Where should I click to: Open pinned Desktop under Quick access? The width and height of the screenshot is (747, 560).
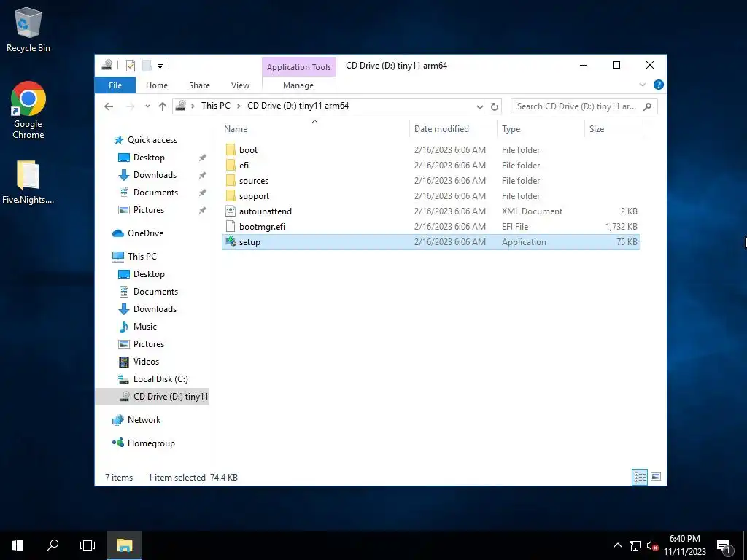pyautogui.click(x=149, y=157)
